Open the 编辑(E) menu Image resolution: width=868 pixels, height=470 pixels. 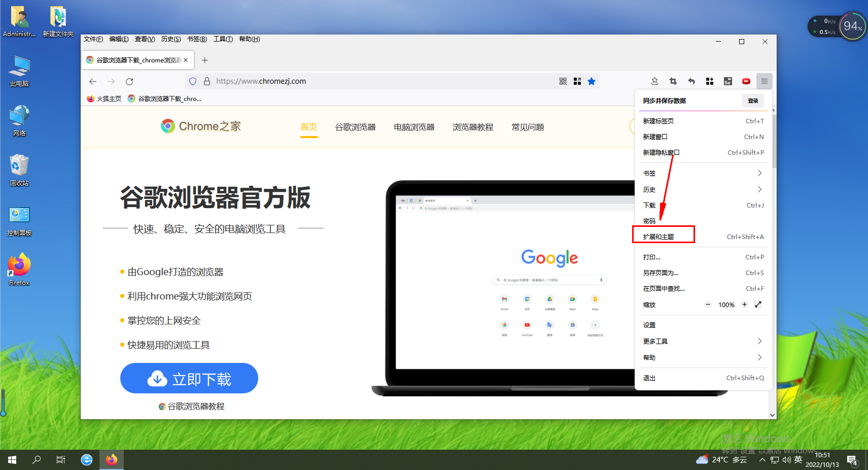point(119,39)
